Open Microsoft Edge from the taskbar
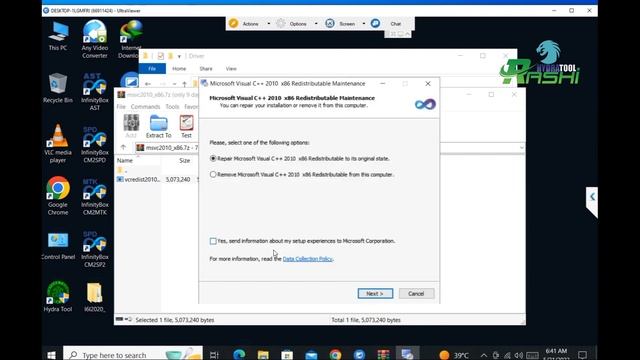The width and height of the screenshot is (640, 360). 239,355
